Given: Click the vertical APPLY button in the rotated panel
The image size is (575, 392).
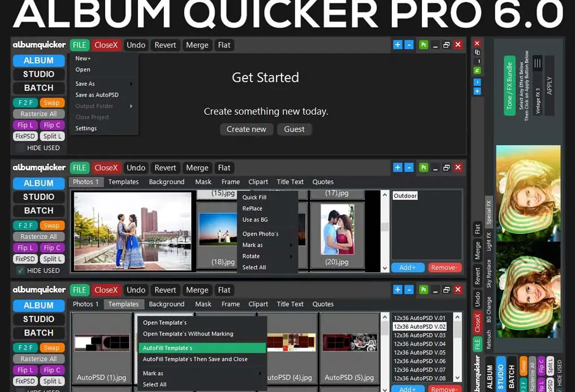Looking at the screenshot, I should coord(550,85).
